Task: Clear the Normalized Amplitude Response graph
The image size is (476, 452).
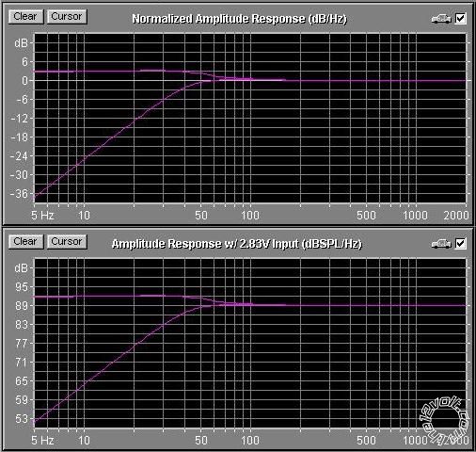Action: 25,17
